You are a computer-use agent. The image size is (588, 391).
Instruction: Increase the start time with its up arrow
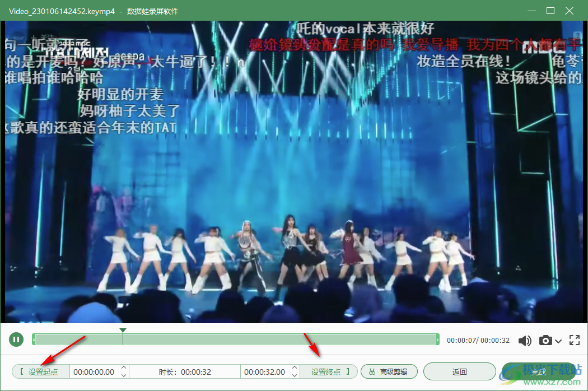124,368
